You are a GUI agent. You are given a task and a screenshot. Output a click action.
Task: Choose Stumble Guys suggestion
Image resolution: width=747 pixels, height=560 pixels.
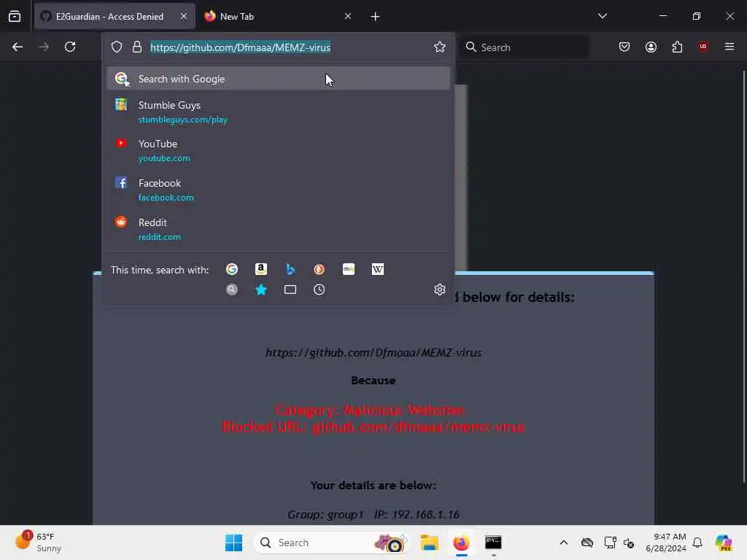(x=278, y=112)
